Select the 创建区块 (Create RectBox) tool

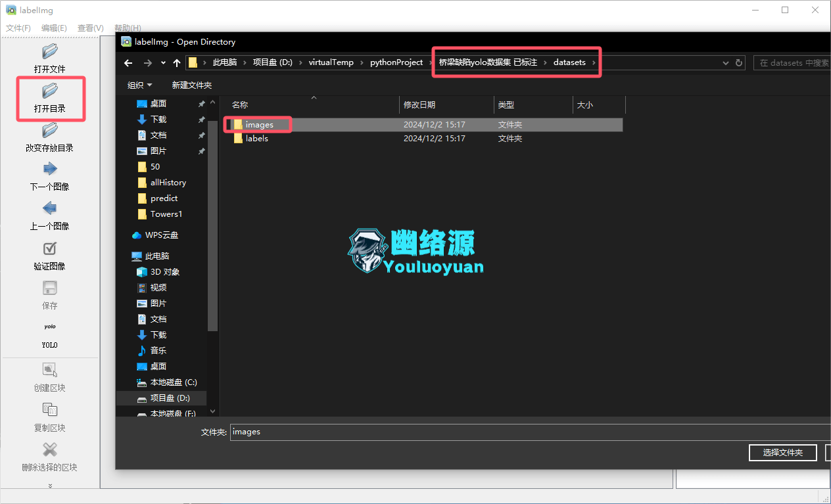click(x=49, y=369)
